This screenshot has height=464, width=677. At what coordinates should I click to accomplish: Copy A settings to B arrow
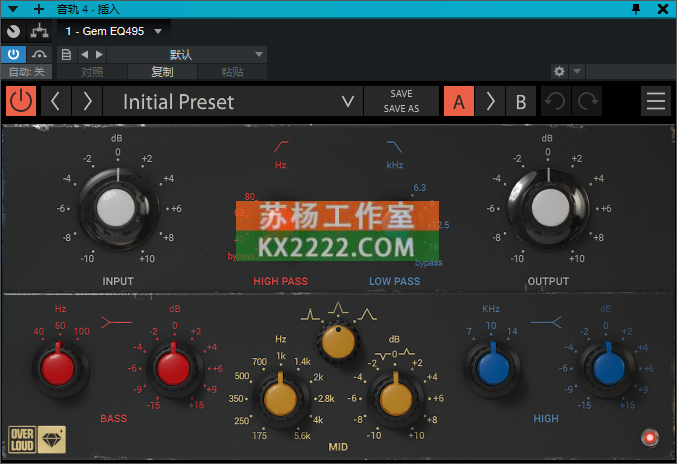490,101
